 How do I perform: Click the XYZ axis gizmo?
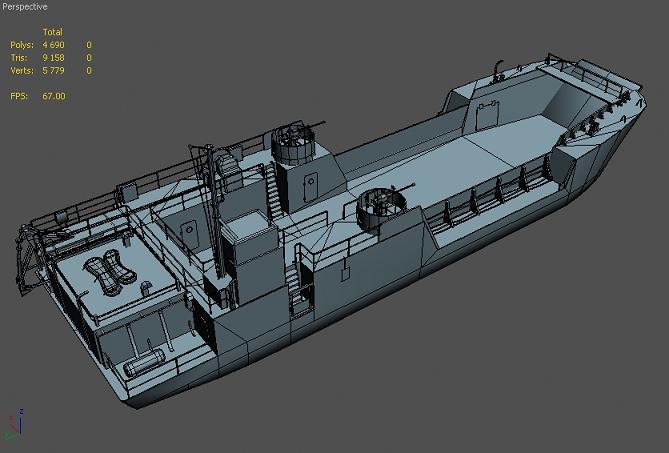tap(14, 422)
